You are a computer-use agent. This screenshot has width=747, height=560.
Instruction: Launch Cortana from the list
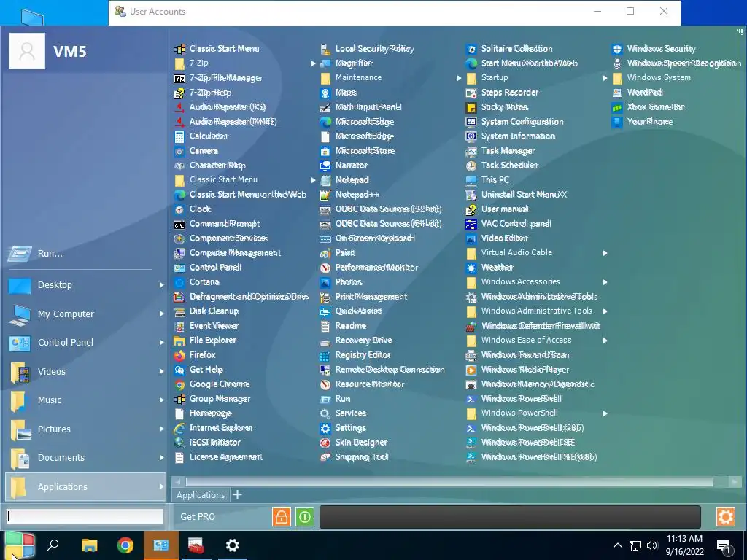tap(197, 282)
